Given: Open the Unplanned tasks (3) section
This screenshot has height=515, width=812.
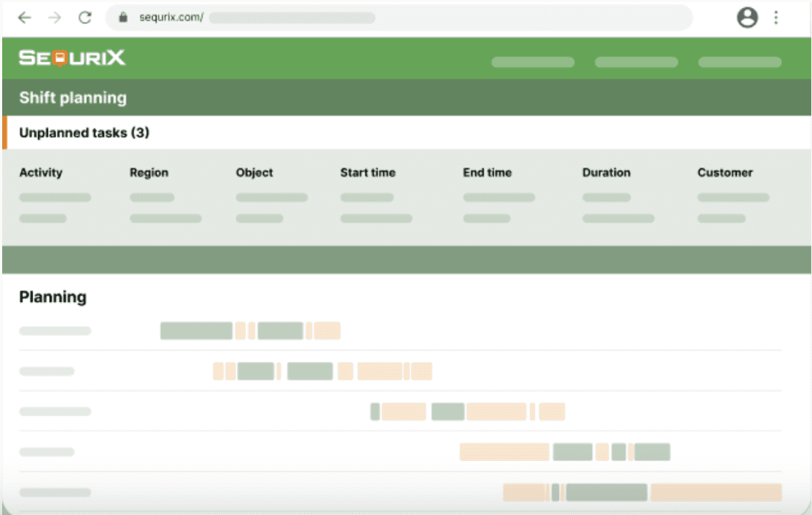Looking at the screenshot, I should 84,133.
